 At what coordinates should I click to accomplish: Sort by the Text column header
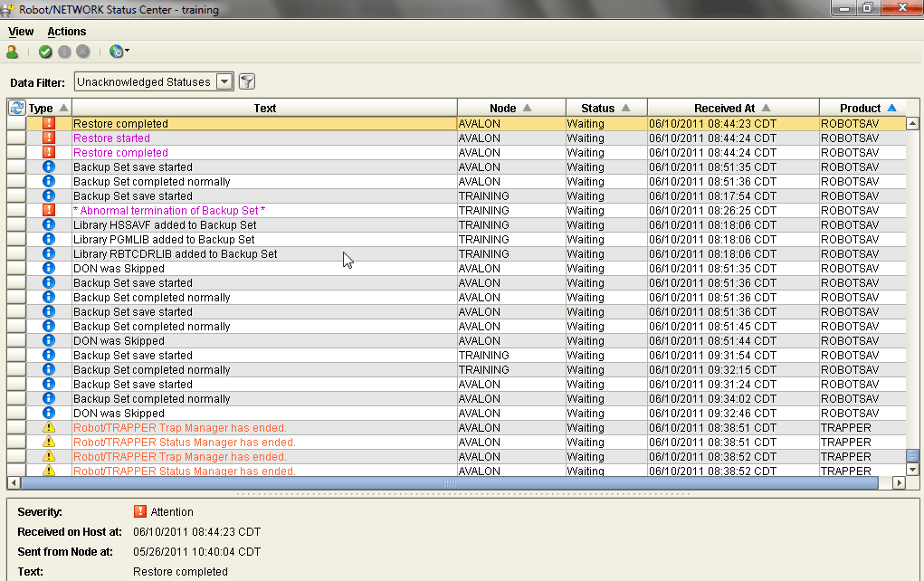click(x=264, y=108)
